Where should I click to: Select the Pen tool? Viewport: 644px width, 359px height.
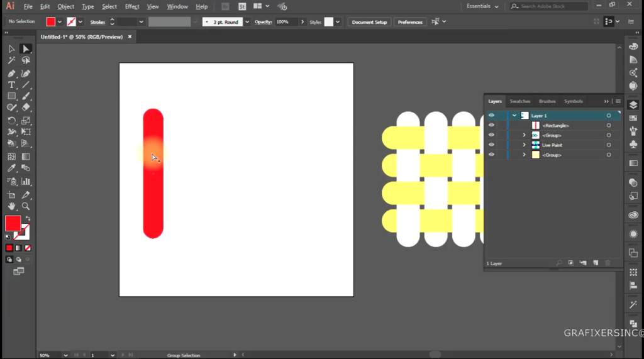[x=11, y=74]
